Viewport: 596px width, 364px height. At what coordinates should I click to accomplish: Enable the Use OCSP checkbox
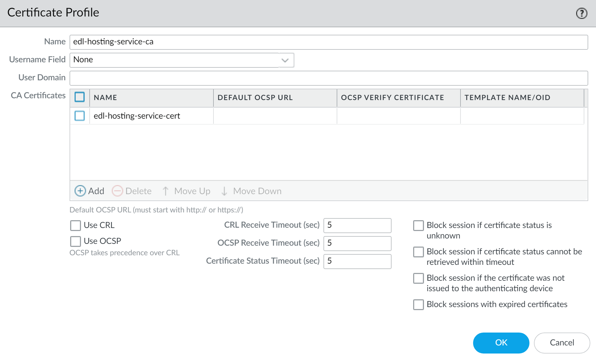[76, 241]
